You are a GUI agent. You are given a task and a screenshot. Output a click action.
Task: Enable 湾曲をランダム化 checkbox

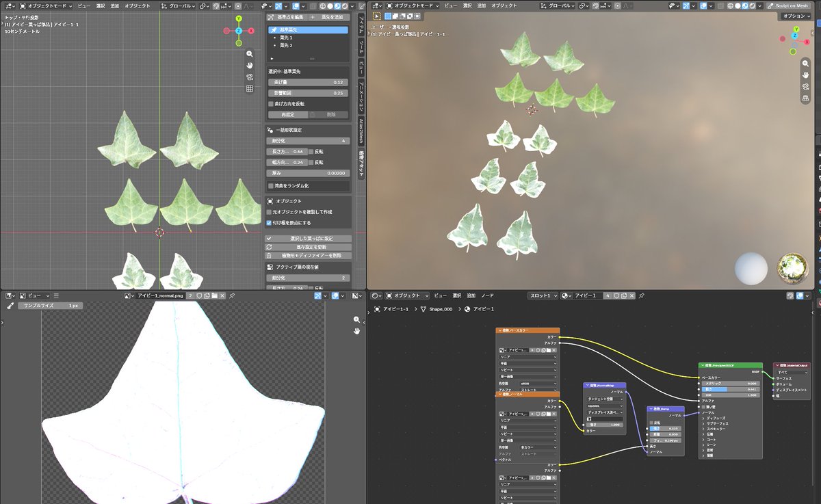271,185
